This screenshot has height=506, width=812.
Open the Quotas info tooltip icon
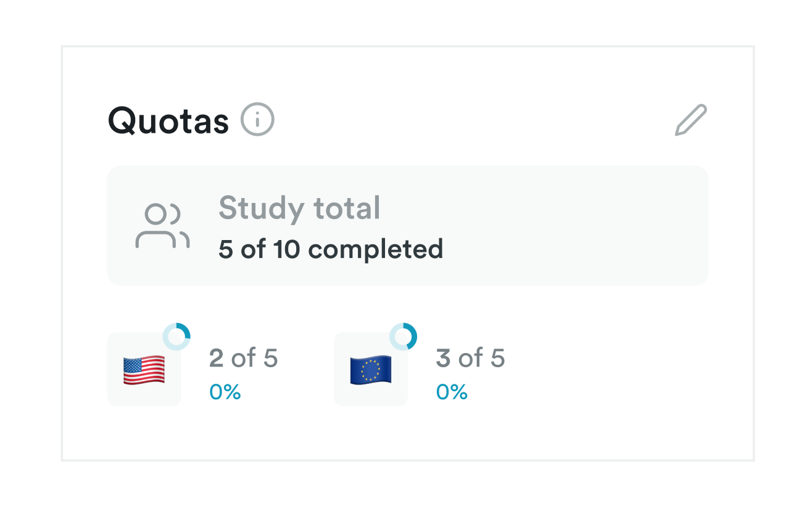[x=257, y=120]
